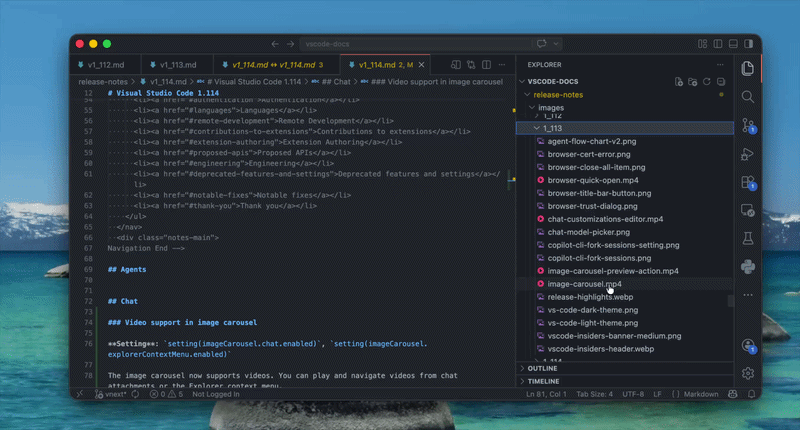
Task: Click the Python icon in activity bar
Action: [x=747, y=266]
